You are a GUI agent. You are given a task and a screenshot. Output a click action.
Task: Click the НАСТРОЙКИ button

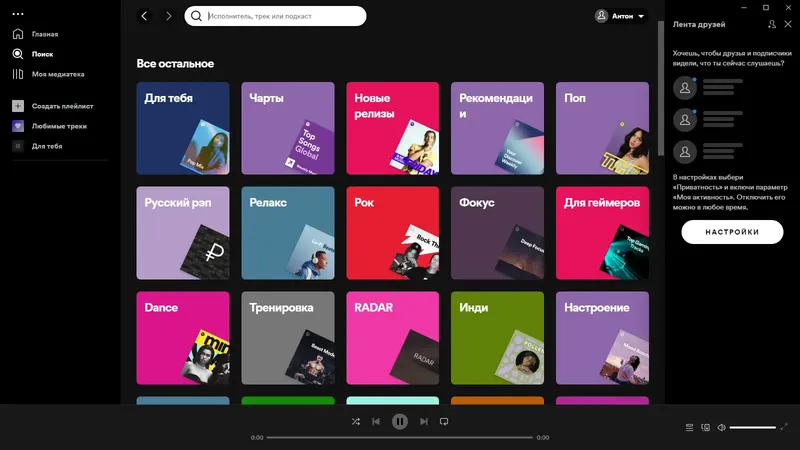pyautogui.click(x=732, y=232)
